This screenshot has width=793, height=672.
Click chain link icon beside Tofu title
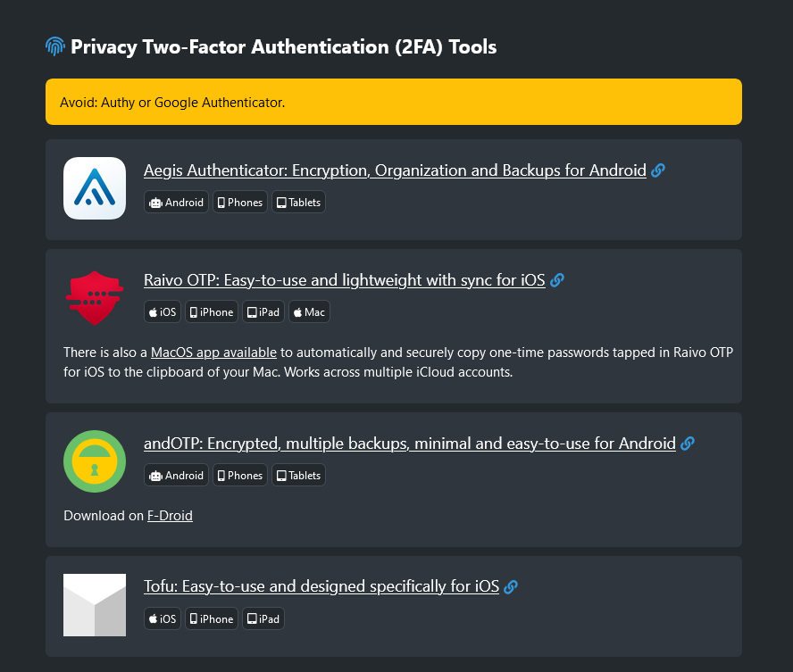point(511,587)
